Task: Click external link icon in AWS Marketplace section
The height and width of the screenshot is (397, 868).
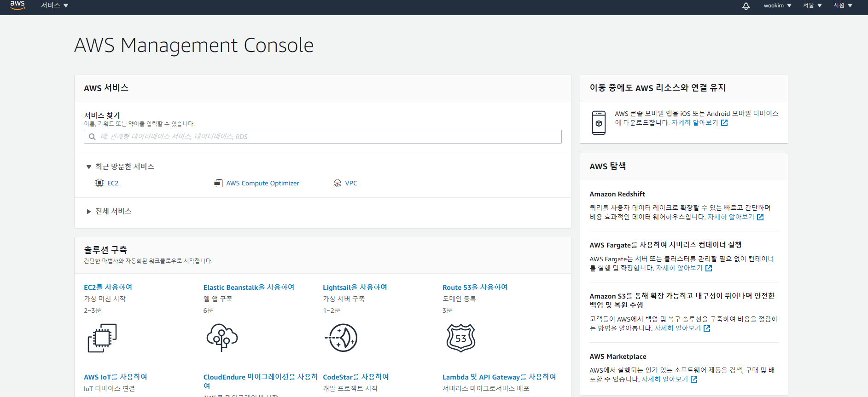Action: click(694, 380)
